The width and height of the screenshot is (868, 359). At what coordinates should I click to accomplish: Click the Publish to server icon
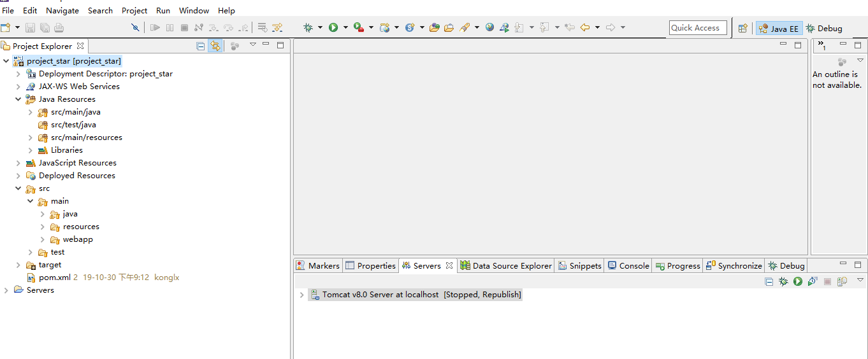(842, 281)
